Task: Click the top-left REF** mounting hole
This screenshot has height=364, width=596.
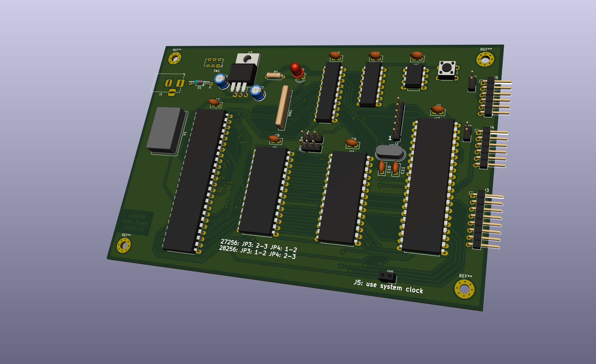Action: 175,58
